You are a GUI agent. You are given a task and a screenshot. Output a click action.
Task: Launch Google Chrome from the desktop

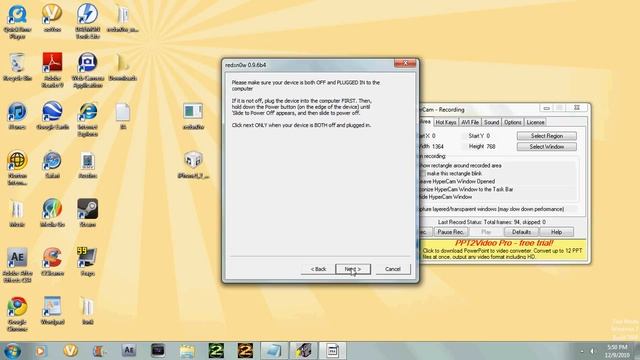[x=17, y=314]
